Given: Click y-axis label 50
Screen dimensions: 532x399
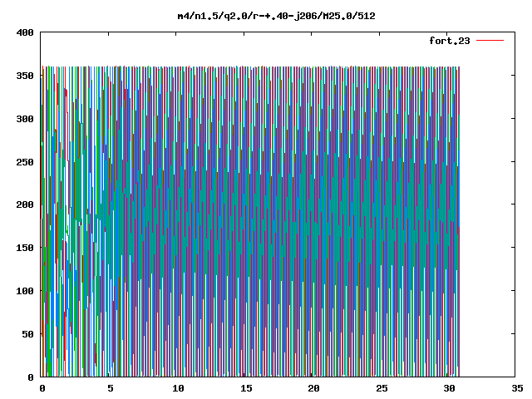Looking at the screenshot, I should tap(28, 334).
